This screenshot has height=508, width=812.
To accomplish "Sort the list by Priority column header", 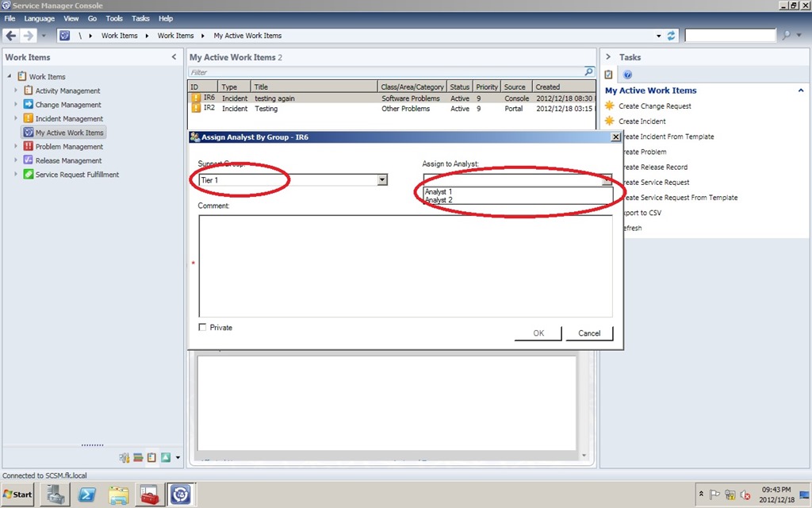I will [x=487, y=87].
